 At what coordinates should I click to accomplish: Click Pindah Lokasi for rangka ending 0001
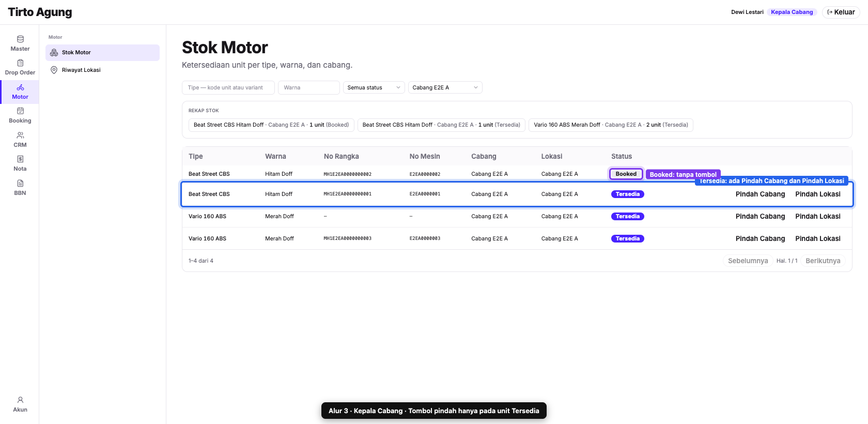tap(818, 194)
